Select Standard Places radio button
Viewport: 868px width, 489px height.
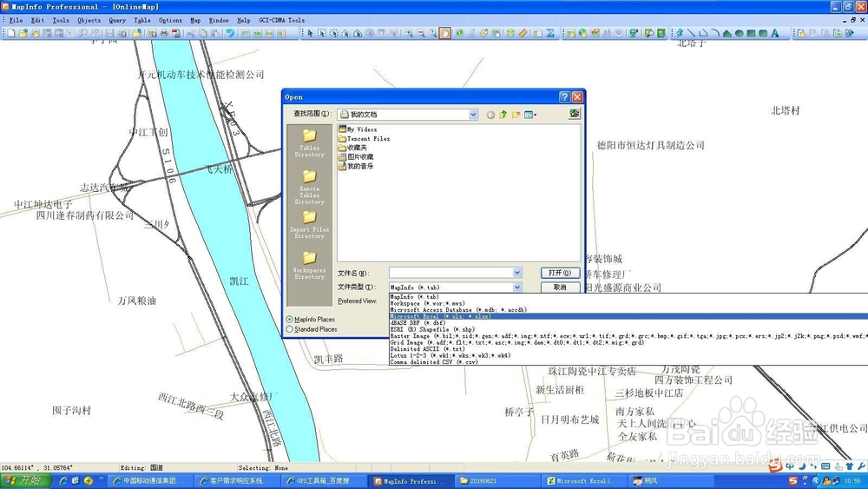pyautogui.click(x=290, y=329)
